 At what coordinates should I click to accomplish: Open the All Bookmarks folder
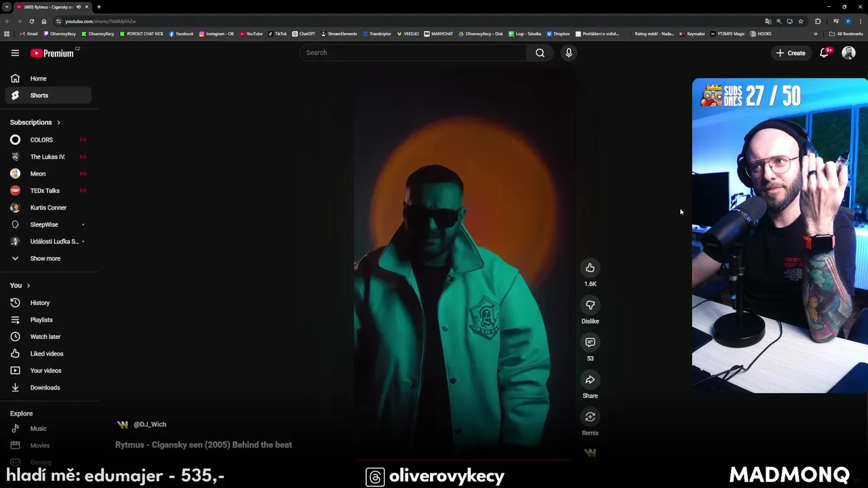pos(846,34)
